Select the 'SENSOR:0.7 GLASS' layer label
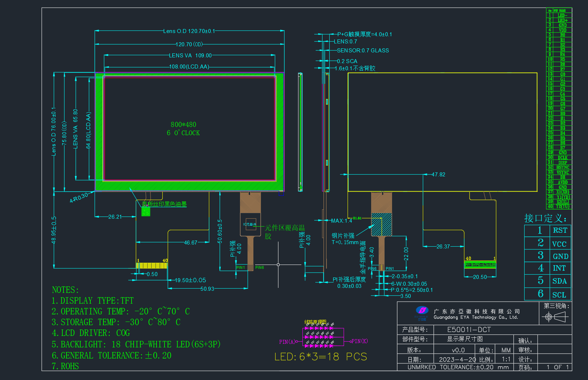The image size is (588, 380). pos(363,51)
